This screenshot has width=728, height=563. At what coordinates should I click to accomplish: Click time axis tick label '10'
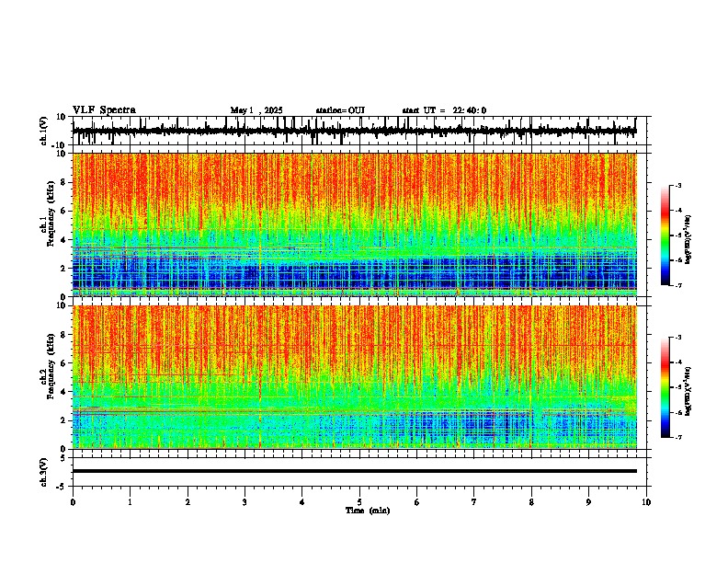646,502
